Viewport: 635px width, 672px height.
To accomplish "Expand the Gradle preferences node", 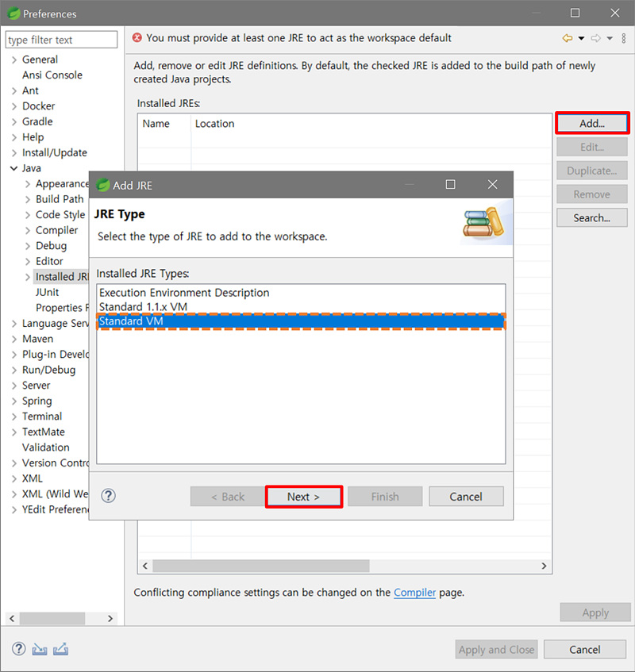I will tap(14, 121).
